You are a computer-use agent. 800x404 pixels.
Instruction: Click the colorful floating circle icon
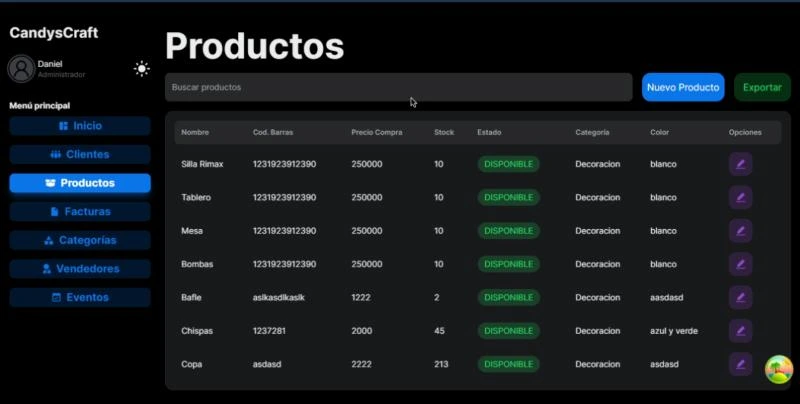pyautogui.click(x=778, y=370)
